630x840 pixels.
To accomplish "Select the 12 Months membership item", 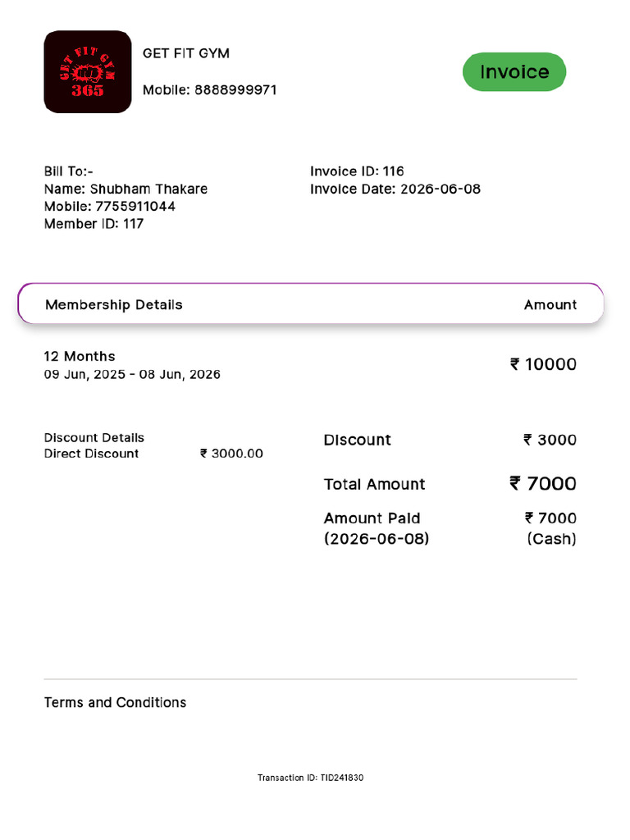I will tap(80, 357).
